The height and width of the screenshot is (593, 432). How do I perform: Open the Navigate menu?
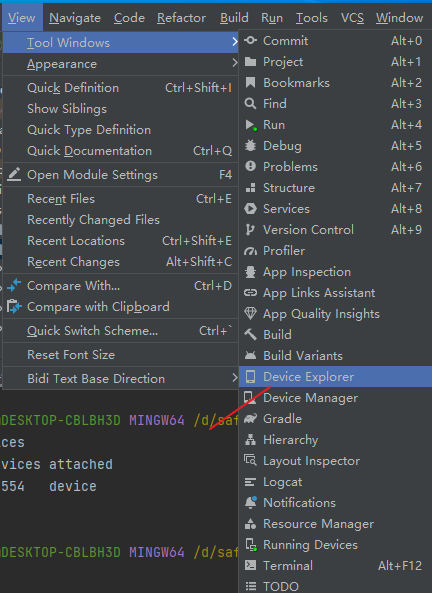click(75, 18)
